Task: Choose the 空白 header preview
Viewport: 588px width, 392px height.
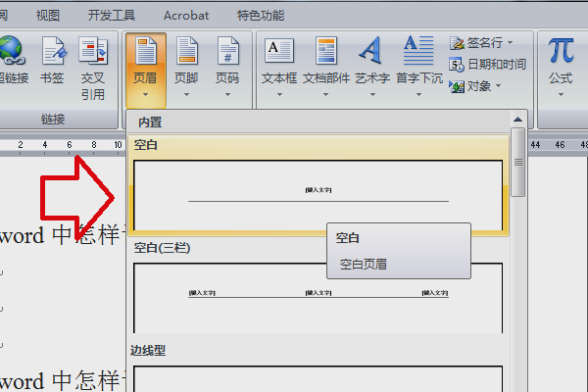Action: (x=318, y=195)
